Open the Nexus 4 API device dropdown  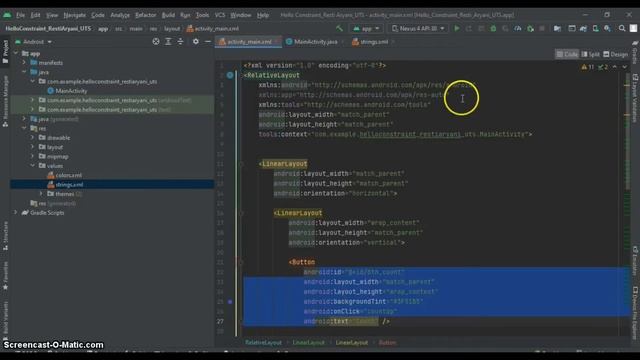tap(418, 29)
